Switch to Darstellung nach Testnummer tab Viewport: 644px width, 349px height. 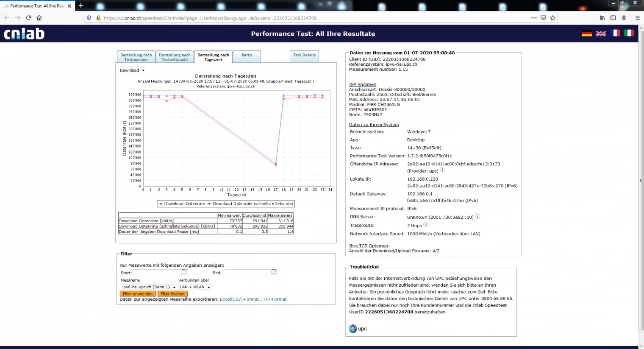pos(136,57)
